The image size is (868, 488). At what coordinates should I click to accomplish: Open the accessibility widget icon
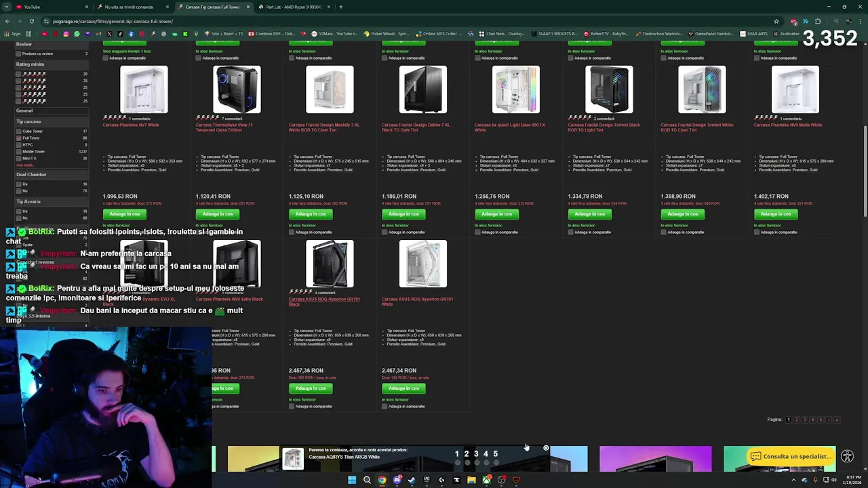tap(846, 457)
